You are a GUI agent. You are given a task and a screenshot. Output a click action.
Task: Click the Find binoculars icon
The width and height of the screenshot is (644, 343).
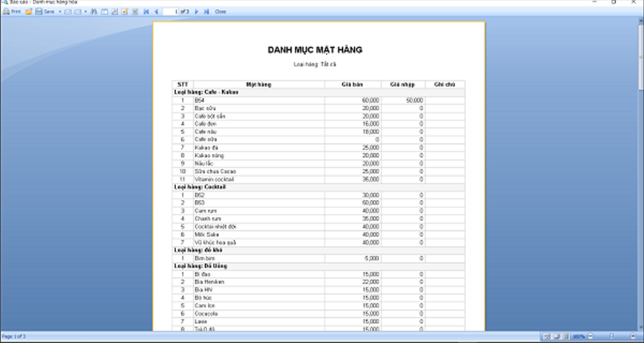point(94,12)
